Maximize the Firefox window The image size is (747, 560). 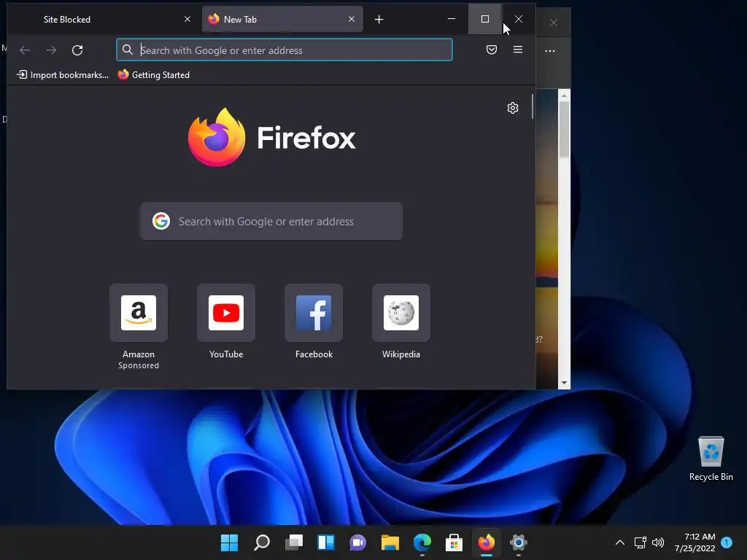(485, 19)
